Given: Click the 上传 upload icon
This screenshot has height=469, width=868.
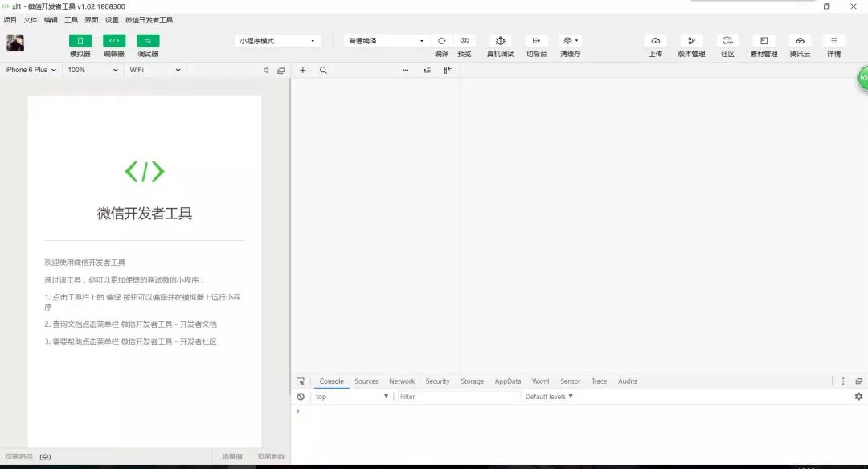Looking at the screenshot, I should 656,41.
